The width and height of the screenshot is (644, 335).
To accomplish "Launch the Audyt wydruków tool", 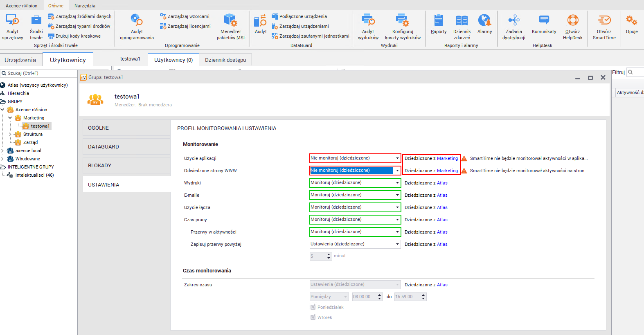I will coord(368,20).
